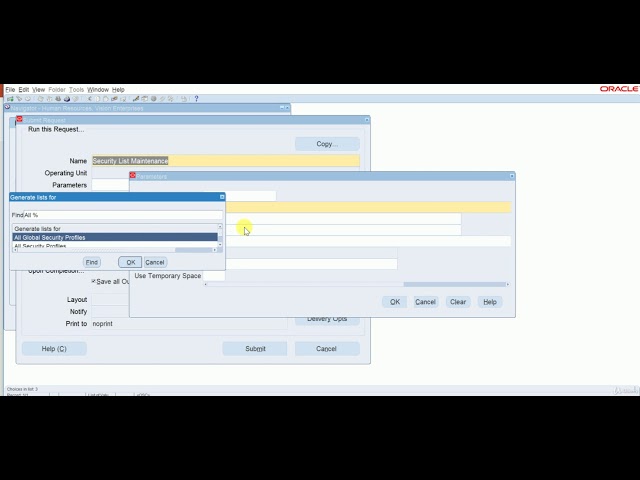This screenshot has height=480, width=640.
Task: Open the Window menu
Action: point(98,89)
